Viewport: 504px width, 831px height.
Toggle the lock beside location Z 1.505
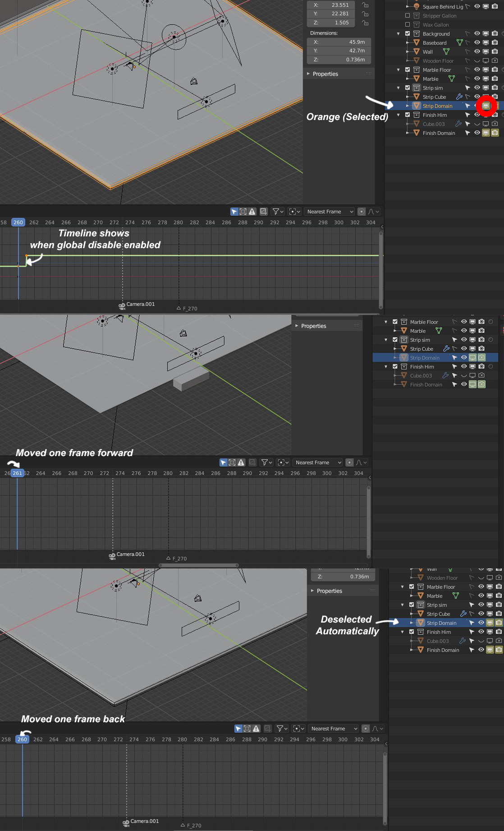click(x=365, y=23)
